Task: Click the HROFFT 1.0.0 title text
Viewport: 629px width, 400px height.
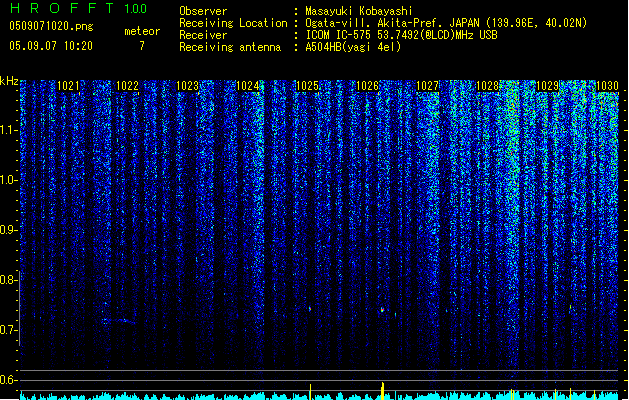Action: tap(78, 8)
